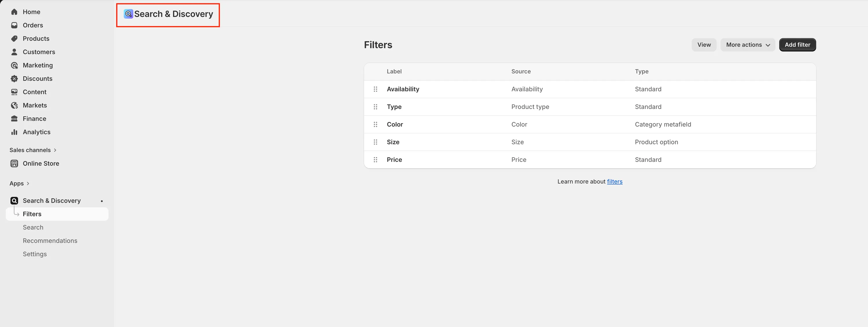This screenshot has height=327, width=868.
Task: Open the filters help link
Action: tap(615, 181)
